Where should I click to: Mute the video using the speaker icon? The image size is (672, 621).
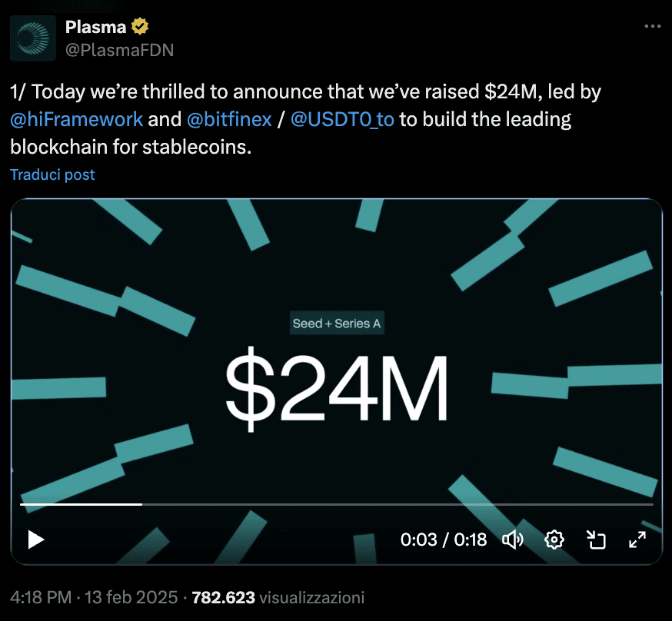click(513, 540)
